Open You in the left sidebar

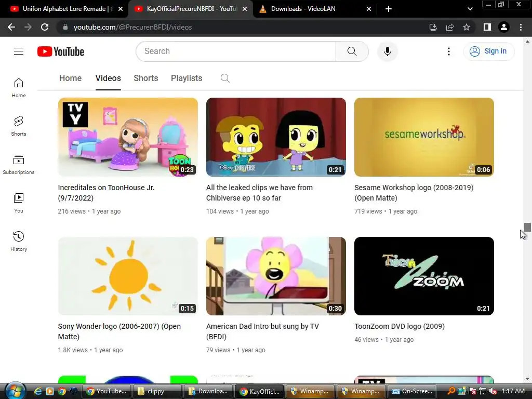tap(19, 203)
